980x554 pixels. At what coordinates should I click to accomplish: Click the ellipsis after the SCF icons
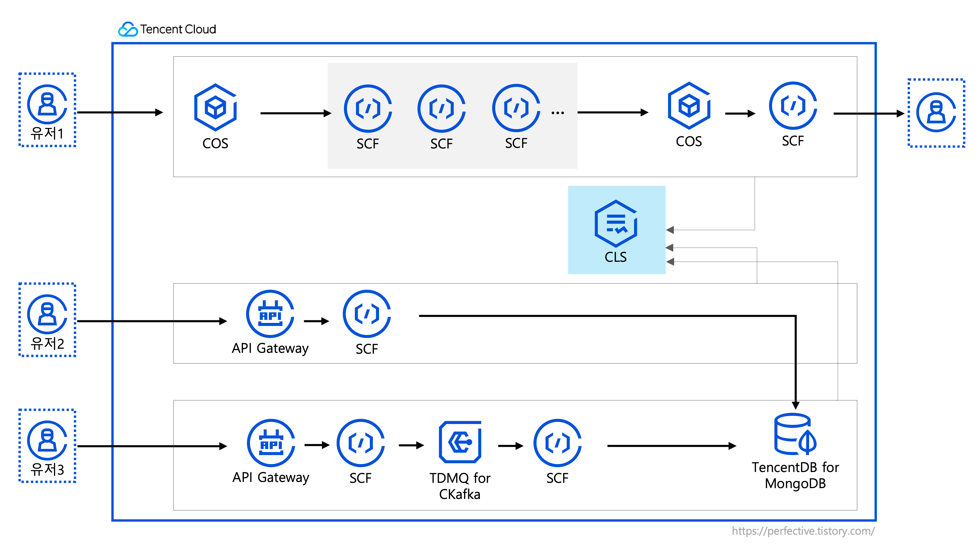pyautogui.click(x=558, y=113)
